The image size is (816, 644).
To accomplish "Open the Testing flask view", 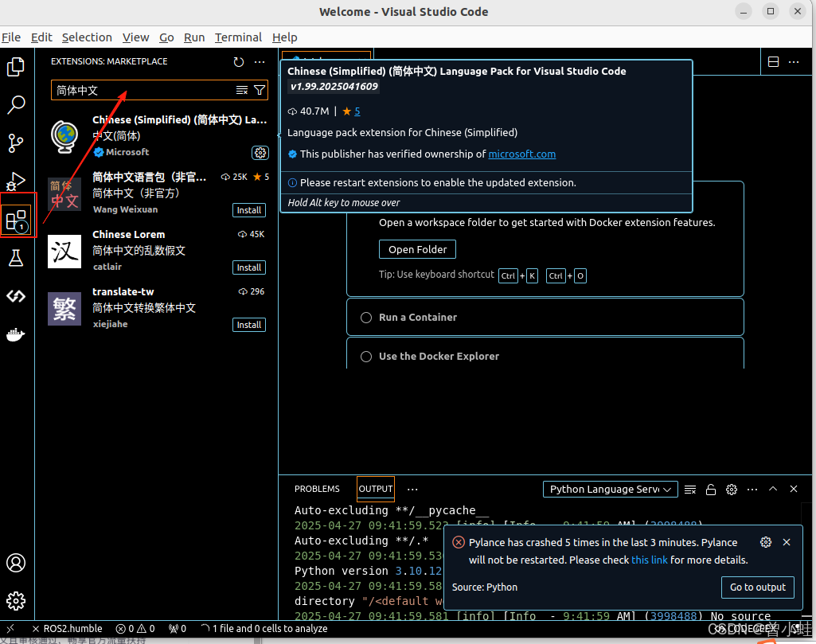I will (x=16, y=257).
